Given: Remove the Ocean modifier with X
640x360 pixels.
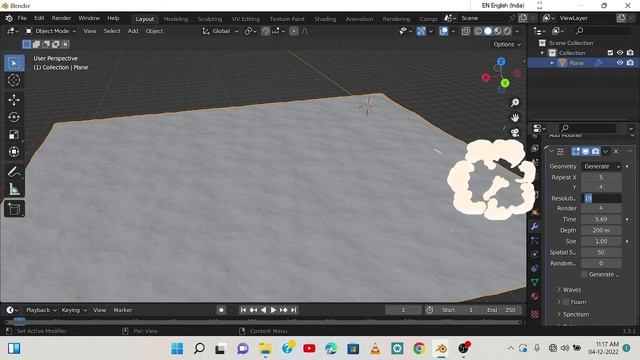Looking at the screenshot, I should (x=616, y=151).
